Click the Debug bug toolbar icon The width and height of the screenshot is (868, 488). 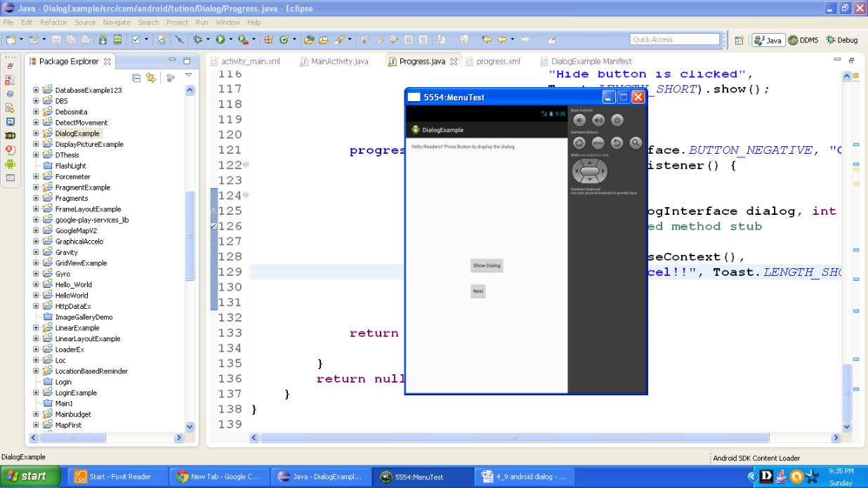197,40
